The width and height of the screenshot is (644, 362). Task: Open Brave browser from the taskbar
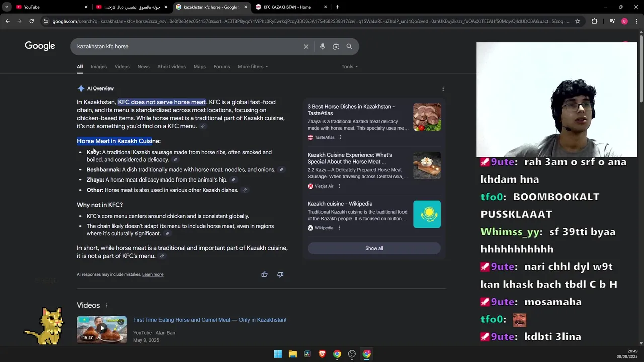322,354
